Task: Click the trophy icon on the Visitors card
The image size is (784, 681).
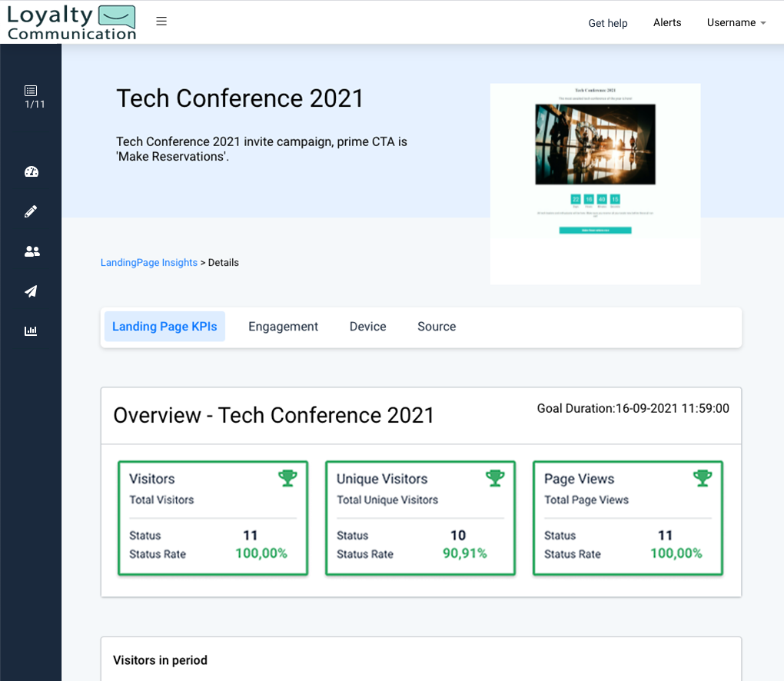Action: click(x=288, y=477)
